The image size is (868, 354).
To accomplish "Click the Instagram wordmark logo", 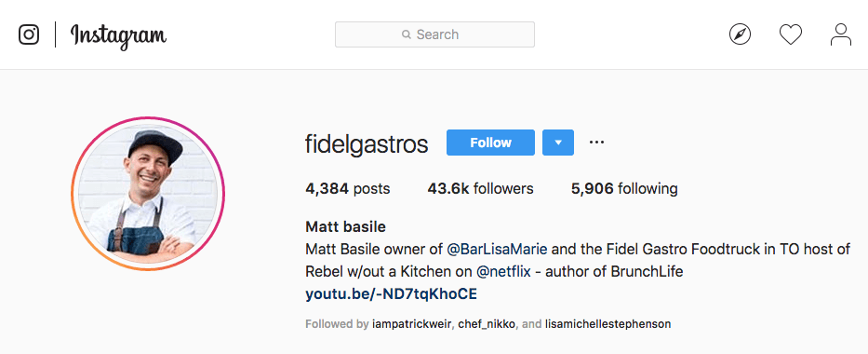I will pyautogui.click(x=118, y=35).
